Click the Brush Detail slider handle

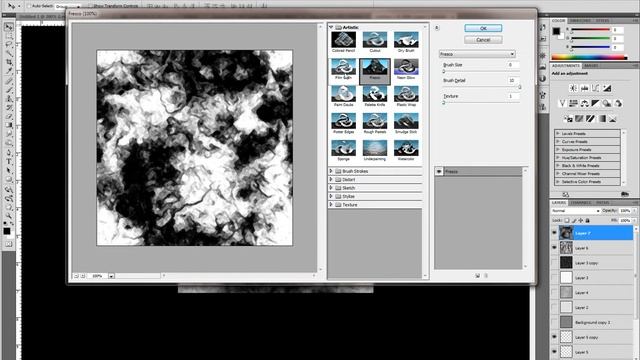[x=520, y=87]
